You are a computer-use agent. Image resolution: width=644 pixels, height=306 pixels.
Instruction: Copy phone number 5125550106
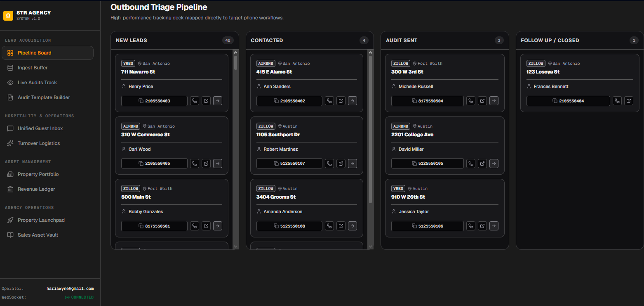point(428,226)
